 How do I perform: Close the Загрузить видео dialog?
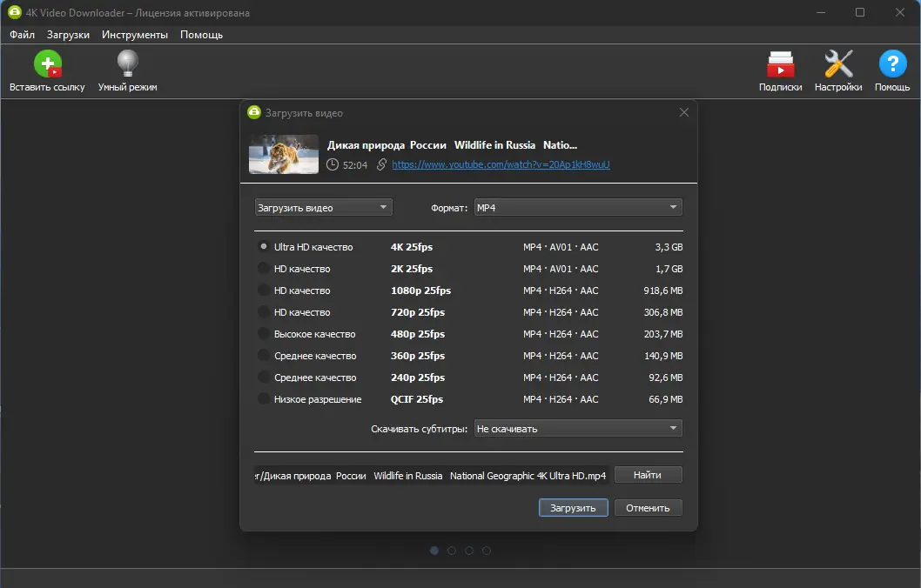tap(683, 112)
